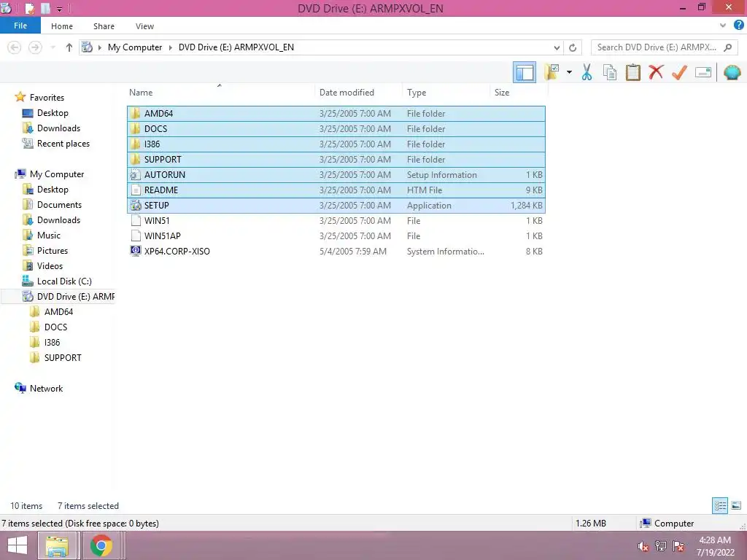Select the WIN51AP file

pyautogui.click(x=336, y=236)
